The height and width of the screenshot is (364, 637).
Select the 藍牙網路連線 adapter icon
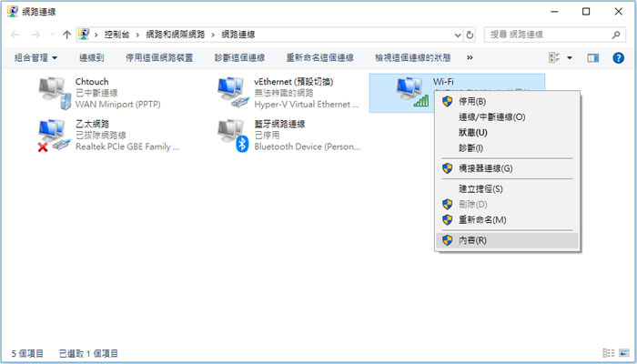coord(233,136)
